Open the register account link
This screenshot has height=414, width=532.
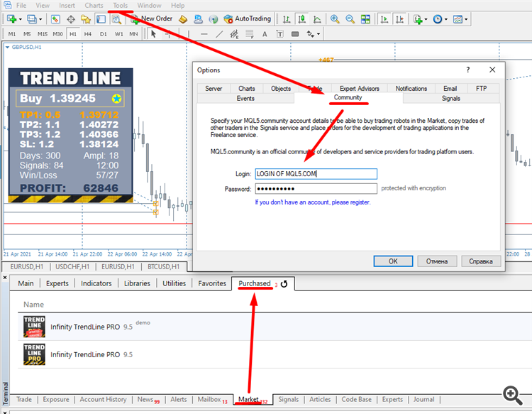click(313, 202)
